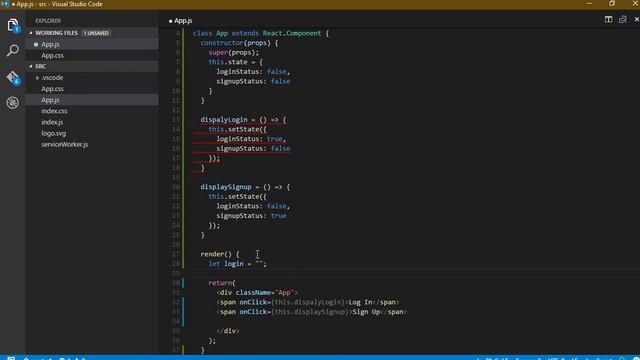Minimize the VS Code window

point(589,4)
